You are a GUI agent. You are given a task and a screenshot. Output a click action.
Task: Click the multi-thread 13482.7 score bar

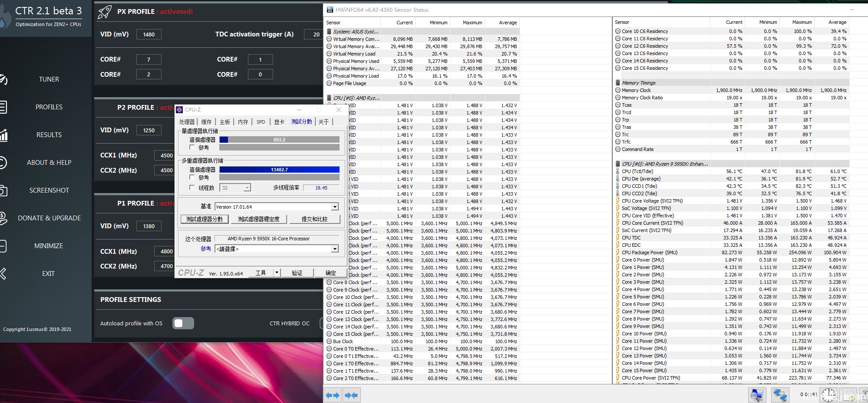click(x=279, y=170)
